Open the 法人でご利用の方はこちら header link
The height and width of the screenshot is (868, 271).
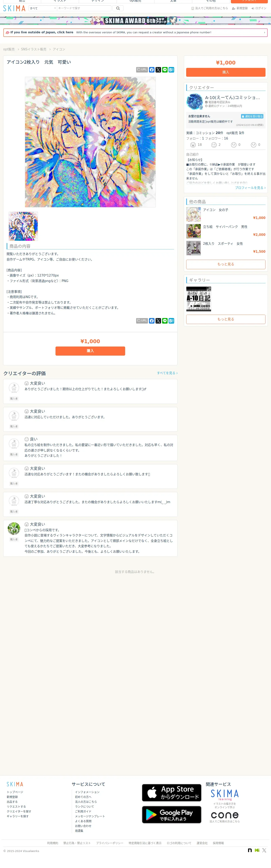pyautogui.click(x=210, y=8)
